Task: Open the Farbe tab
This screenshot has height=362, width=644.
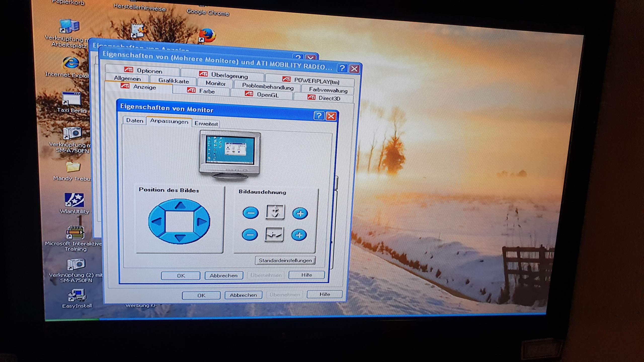Action: (x=201, y=91)
